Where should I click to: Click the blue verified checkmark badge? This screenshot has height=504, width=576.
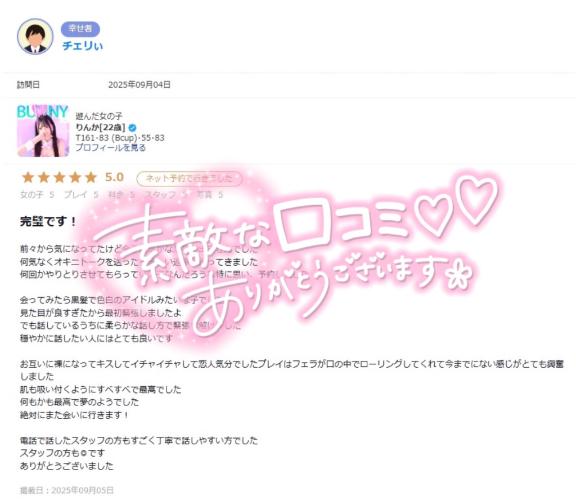coord(133,128)
